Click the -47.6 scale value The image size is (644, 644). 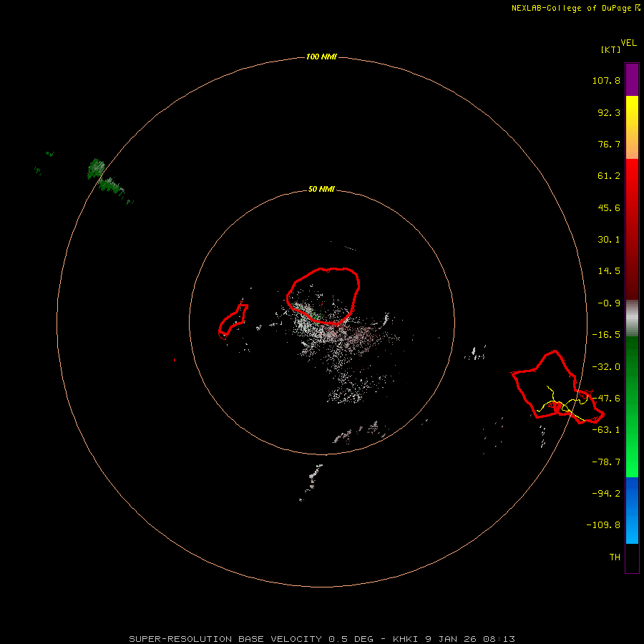[606, 399]
